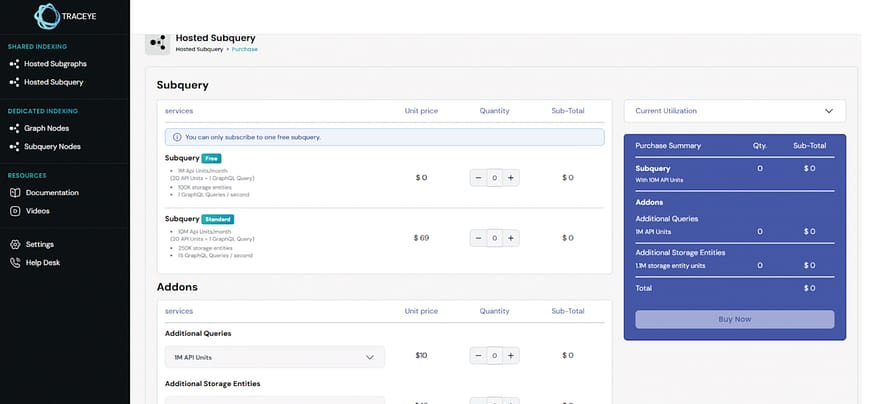Open Hosted Subgraphs node icon
Image resolution: width=875 pixels, height=404 pixels.
(15, 64)
